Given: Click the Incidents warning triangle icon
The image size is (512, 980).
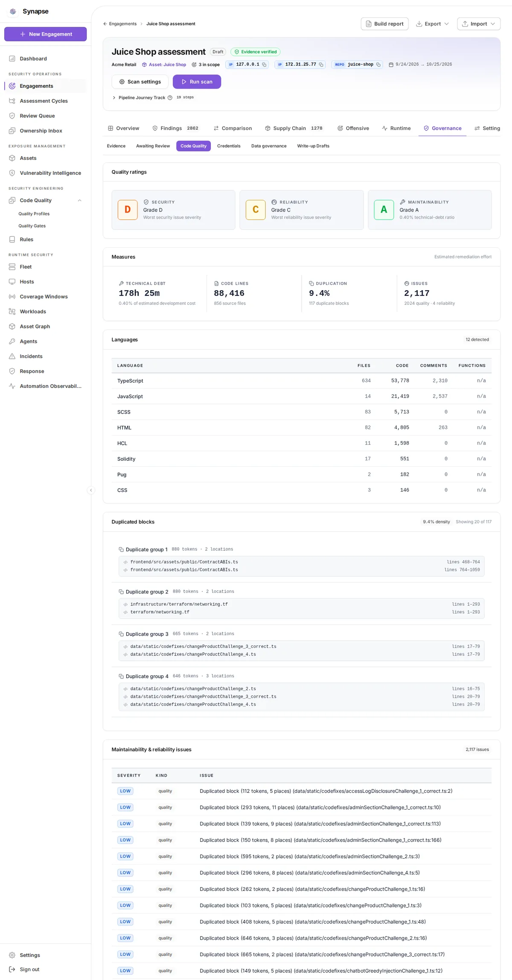Looking at the screenshot, I should tap(12, 356).
